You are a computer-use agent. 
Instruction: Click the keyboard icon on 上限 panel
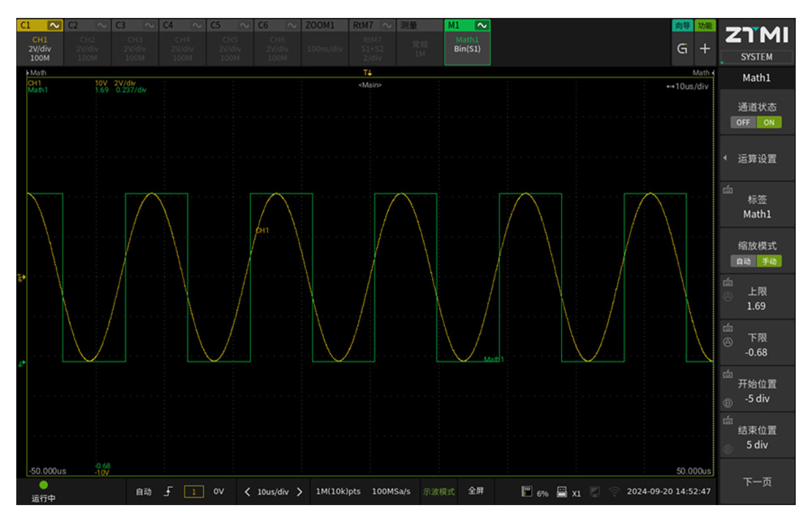(x=728, y=283)
